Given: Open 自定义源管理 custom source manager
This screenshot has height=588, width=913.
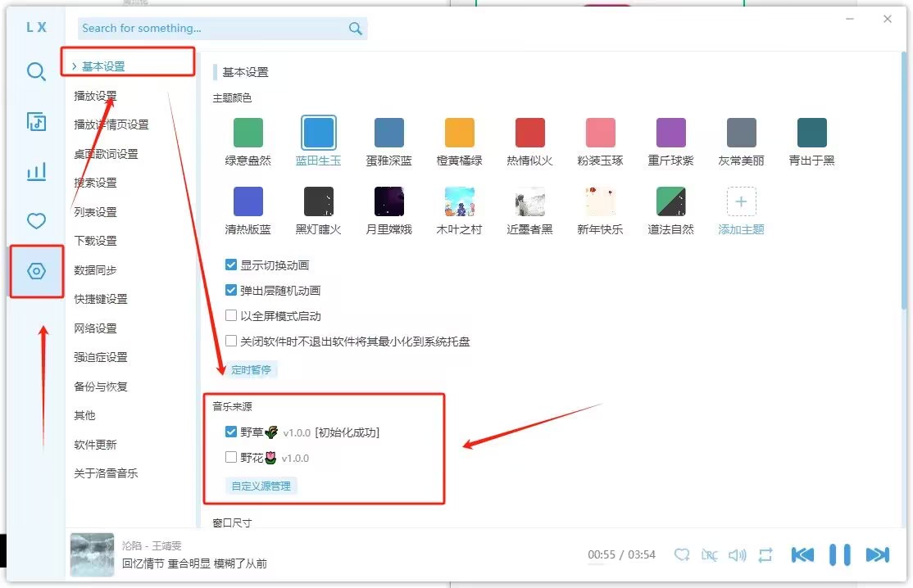Looking at the screenshot, I should pyautogui.click(x=261, y=486).
